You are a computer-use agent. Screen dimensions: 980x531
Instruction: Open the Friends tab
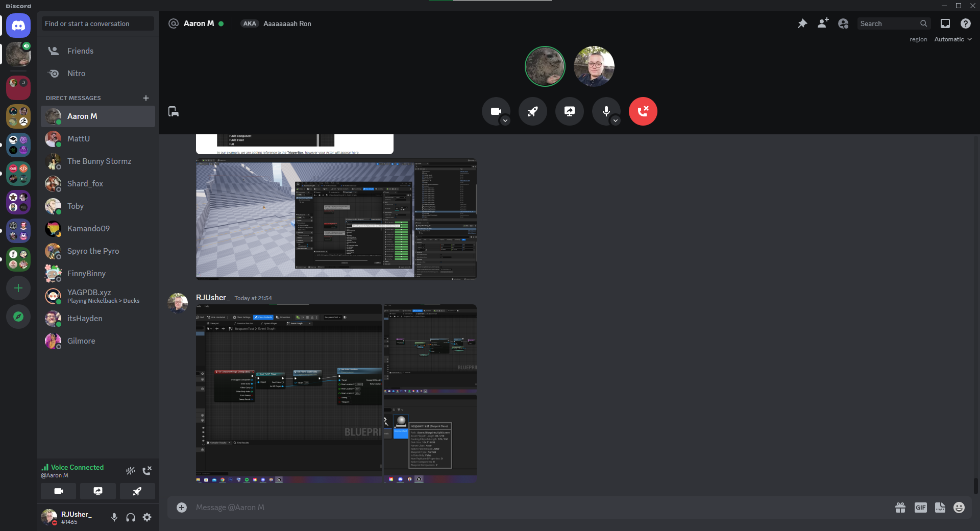click(x=80, y=51)
